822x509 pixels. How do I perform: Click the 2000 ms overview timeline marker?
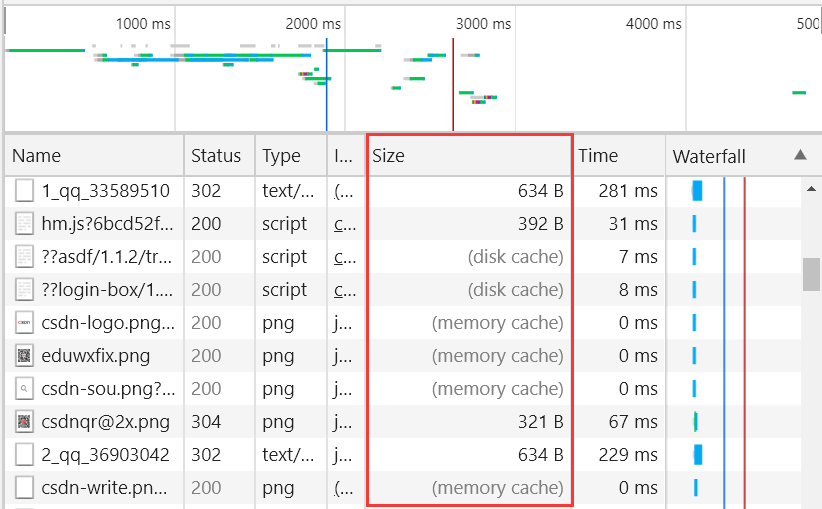click(x=313, y=24)
